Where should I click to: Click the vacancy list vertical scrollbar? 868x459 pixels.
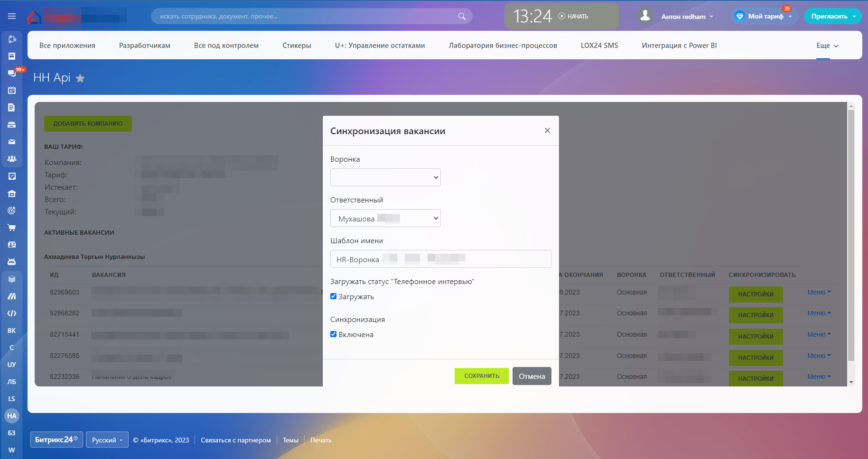(x=851, y=237)
